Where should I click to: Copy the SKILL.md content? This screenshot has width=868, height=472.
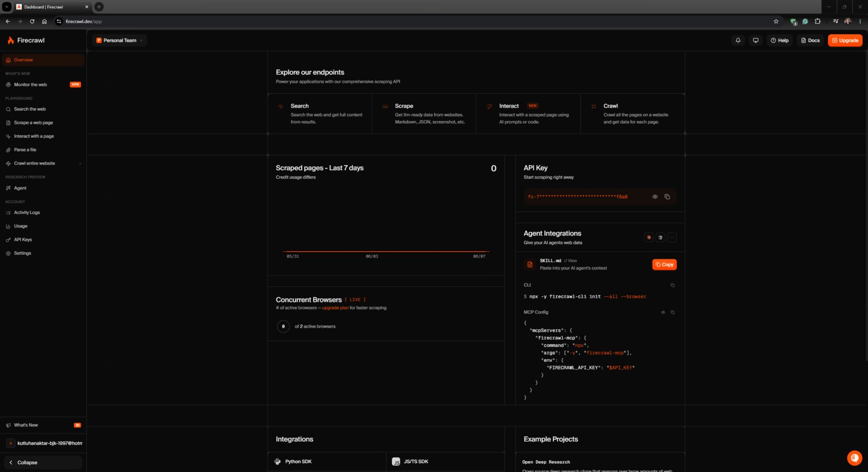(x=665, y=265)
